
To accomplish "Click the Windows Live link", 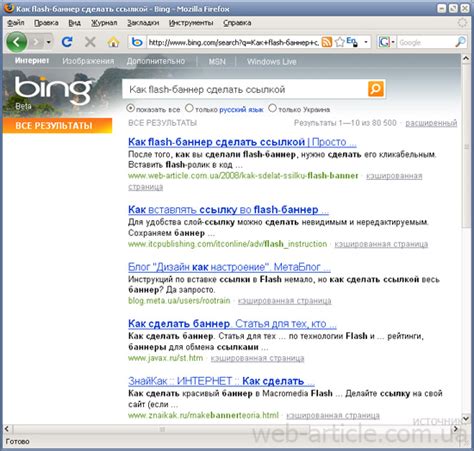I will pos(272,62).
